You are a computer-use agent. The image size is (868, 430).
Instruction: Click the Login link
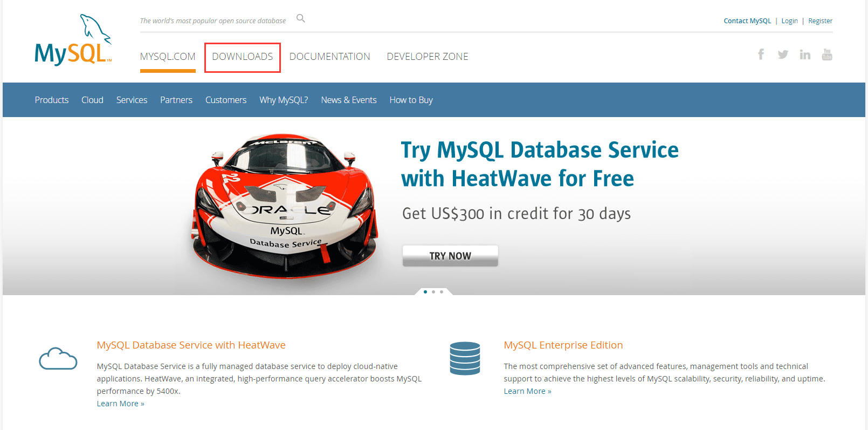pos(789,21)
